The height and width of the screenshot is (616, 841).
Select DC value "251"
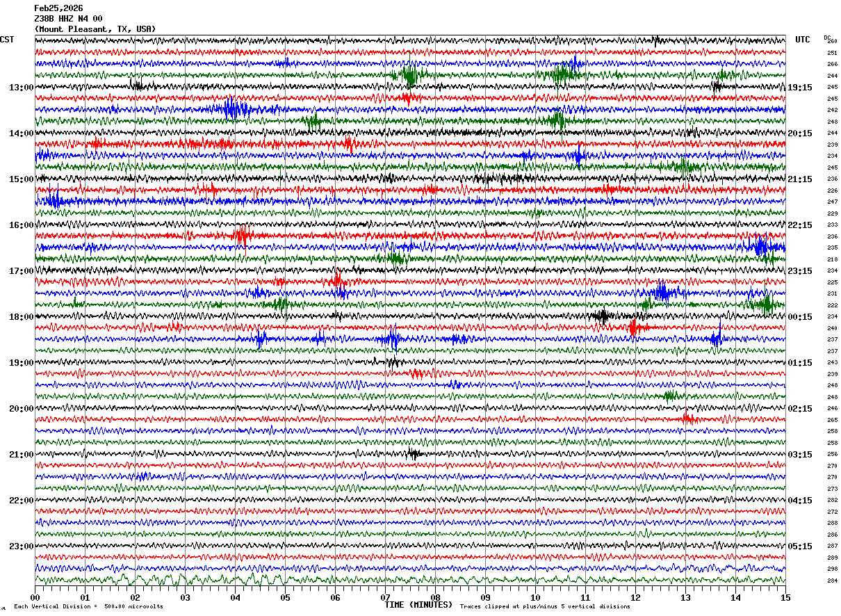[832, 53]
